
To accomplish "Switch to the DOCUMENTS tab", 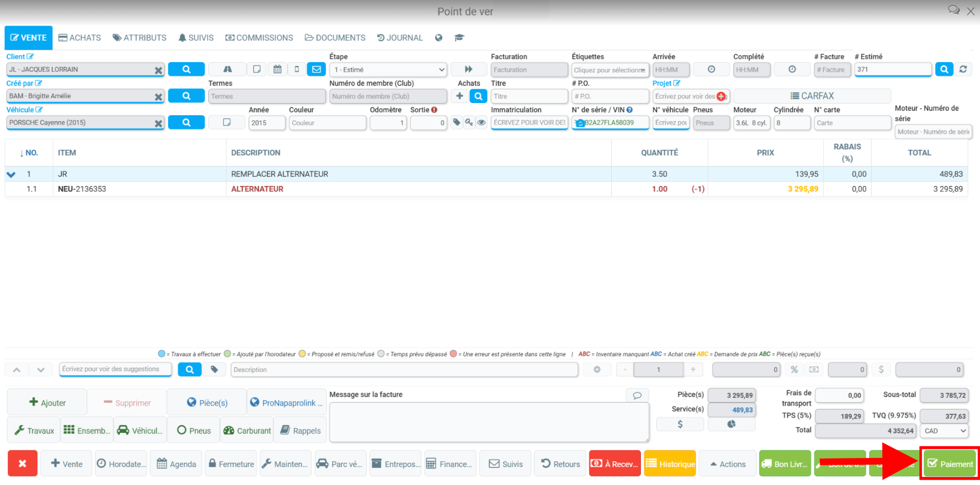I will tap(335, 38).
